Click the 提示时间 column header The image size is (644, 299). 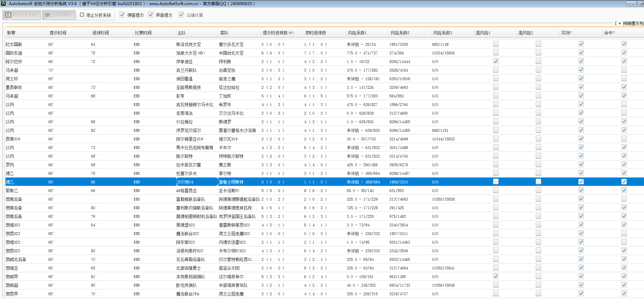(58, 33)
